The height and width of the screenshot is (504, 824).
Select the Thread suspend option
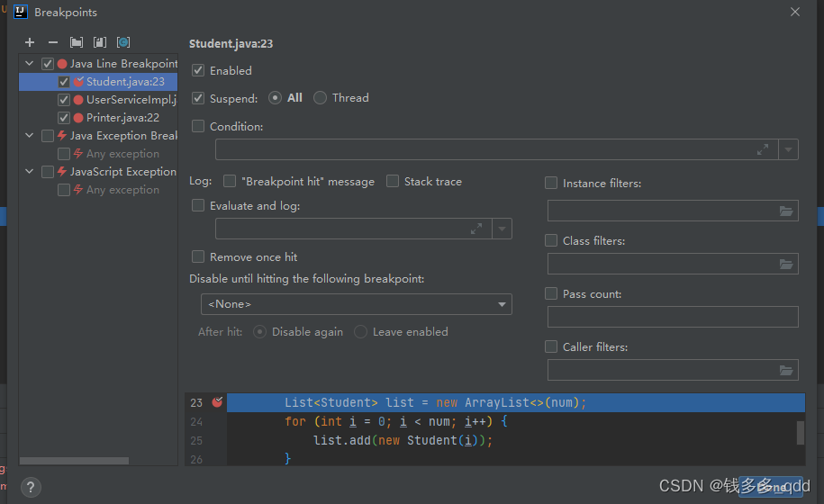click(x=320, y=98)
